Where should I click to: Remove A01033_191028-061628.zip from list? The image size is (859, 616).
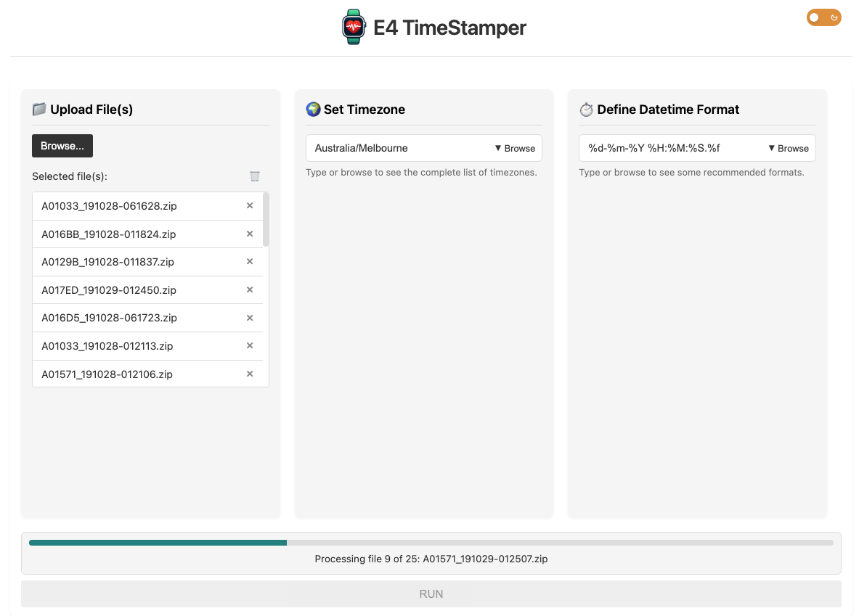click(x=250, y=205)
